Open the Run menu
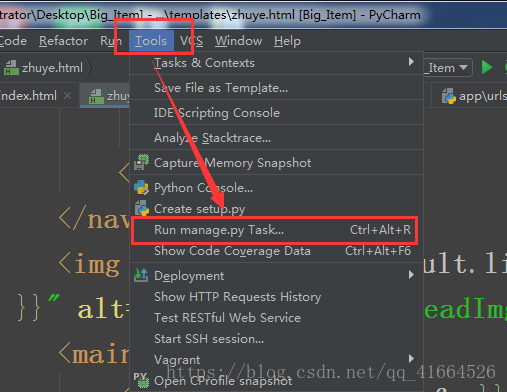The image size is (507, 392). tap(111, 41)
